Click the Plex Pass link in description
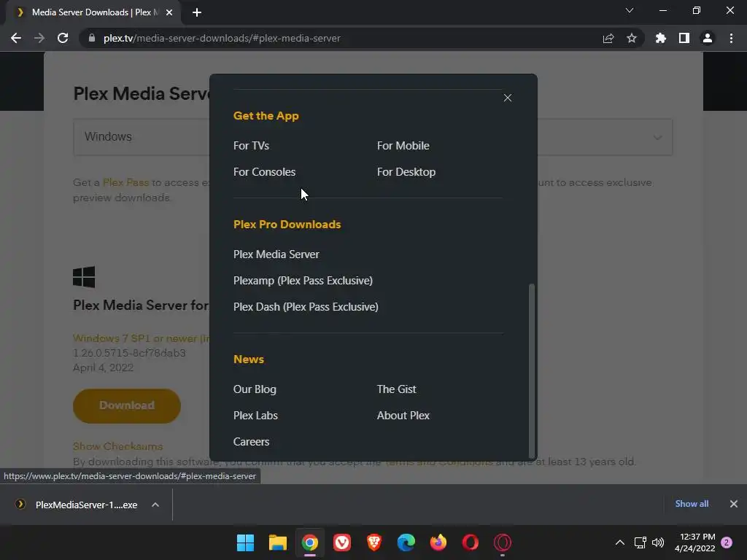Viewport: 747px width, 560px height. 125,182
